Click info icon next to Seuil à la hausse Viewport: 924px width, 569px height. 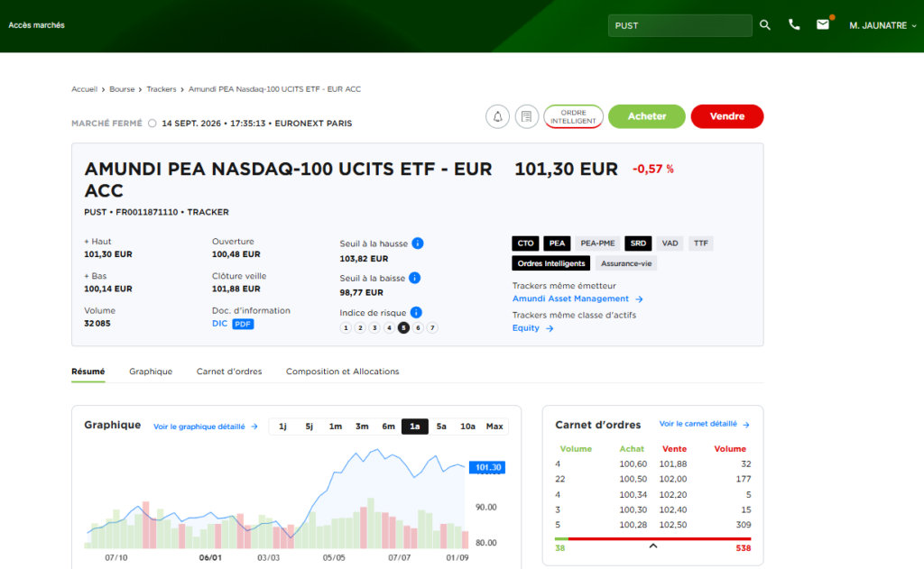point(418,243)
